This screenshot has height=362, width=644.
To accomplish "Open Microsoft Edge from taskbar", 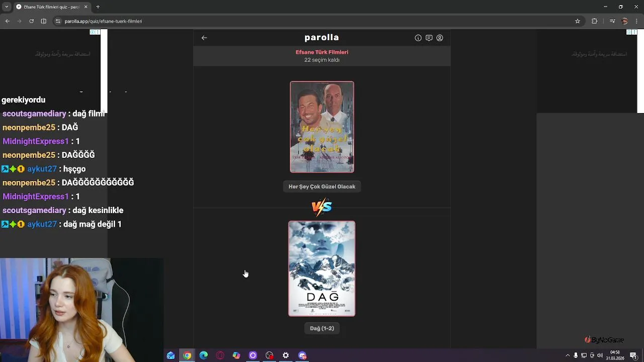I will point(203,355).
